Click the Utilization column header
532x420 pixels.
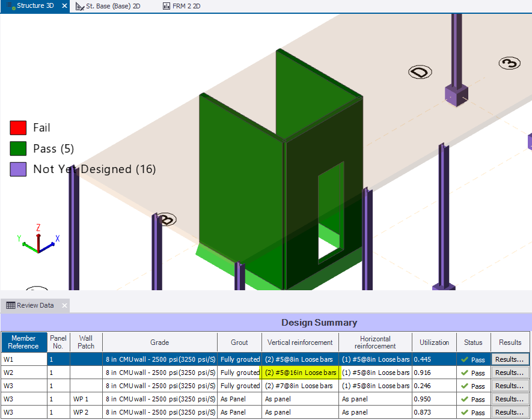click(x=434, y=342)
